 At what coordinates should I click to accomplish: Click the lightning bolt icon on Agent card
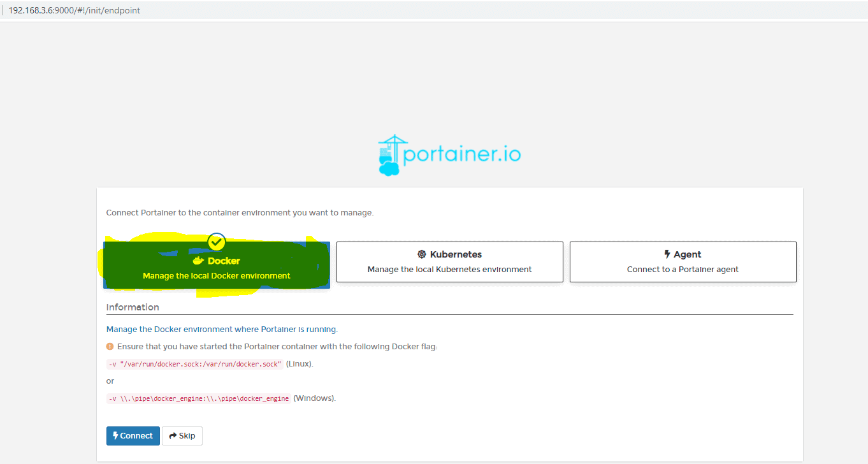668,254
